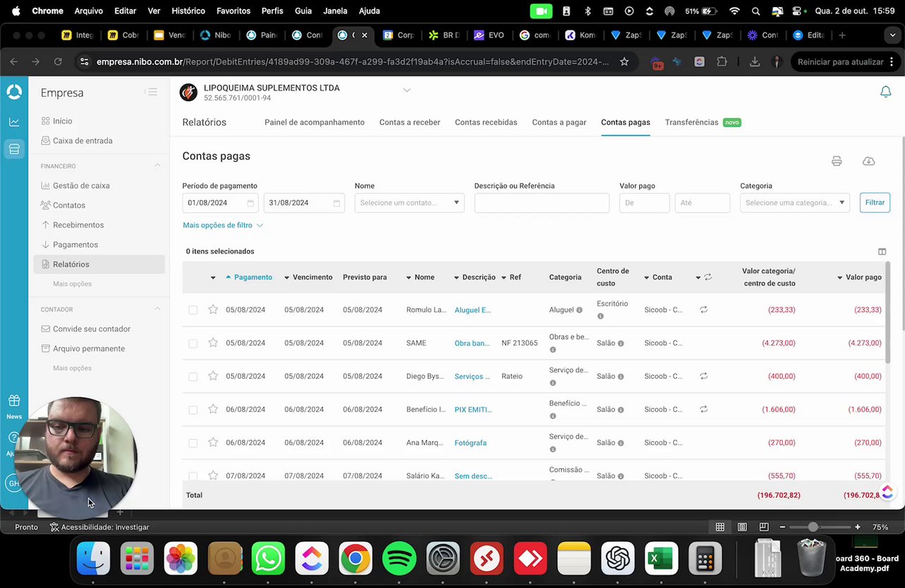Viewport: 905px width, 588px height.
Task: Collapse the Empresa sidebar menu icon
Action: pyautogui.click(x=150, y=92)
